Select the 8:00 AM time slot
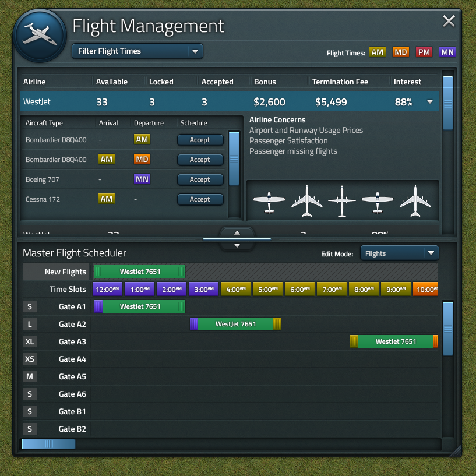This screenshot has width=476, height=476. tap(364, 290)
